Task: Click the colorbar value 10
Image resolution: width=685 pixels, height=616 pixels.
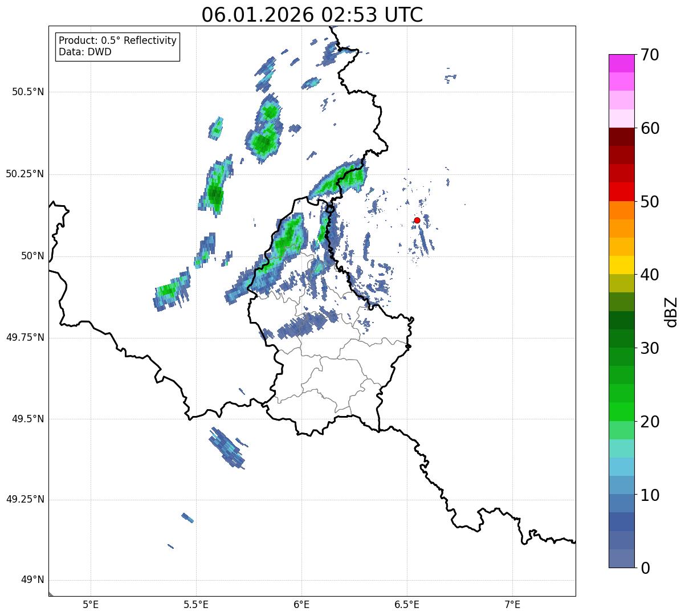Action: [x=650, y=495]
